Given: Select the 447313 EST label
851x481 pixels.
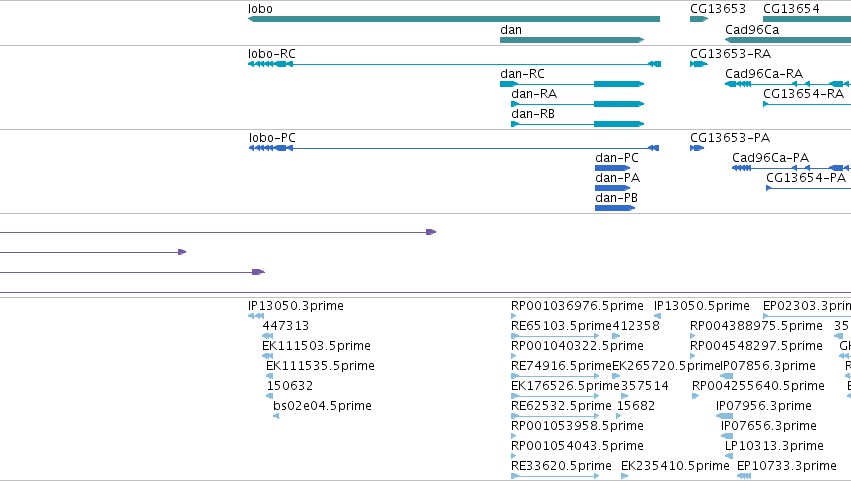Looking at the screenshot, I should coord(285,326).
